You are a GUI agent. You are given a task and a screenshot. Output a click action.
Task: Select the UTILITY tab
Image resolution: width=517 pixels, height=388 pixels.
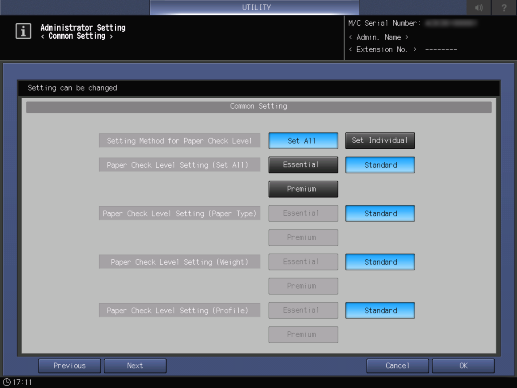click(x=254, y=7)
